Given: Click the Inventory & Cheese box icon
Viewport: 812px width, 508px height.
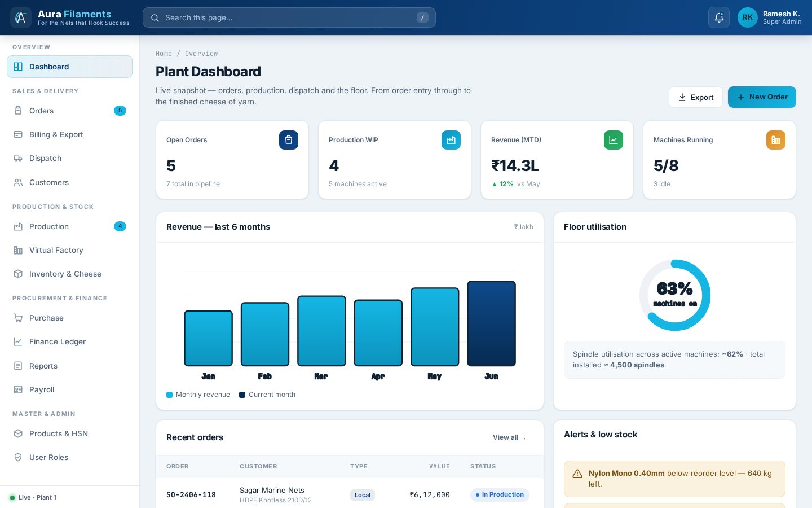Looking at the screenshot, I should click(18, 274).
